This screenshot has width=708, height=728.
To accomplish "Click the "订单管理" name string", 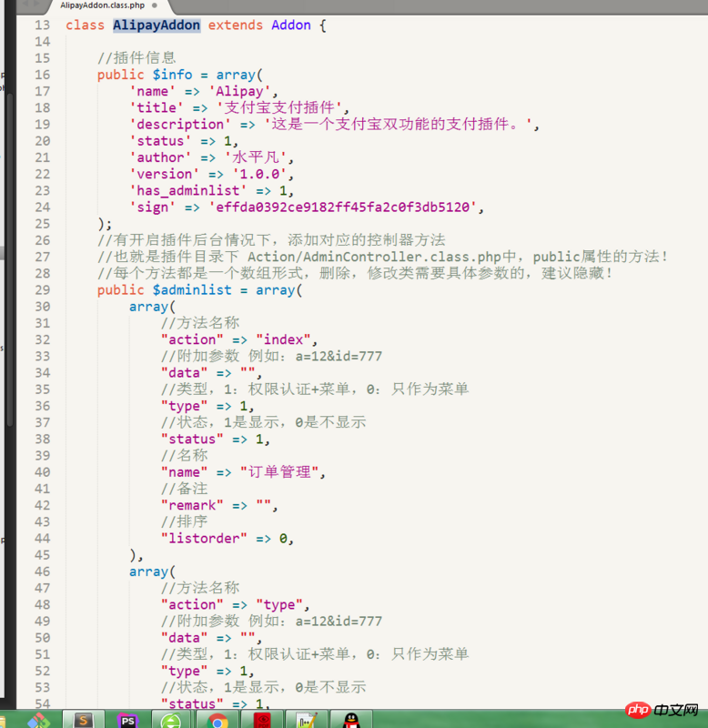I will (x=280, y=471).
